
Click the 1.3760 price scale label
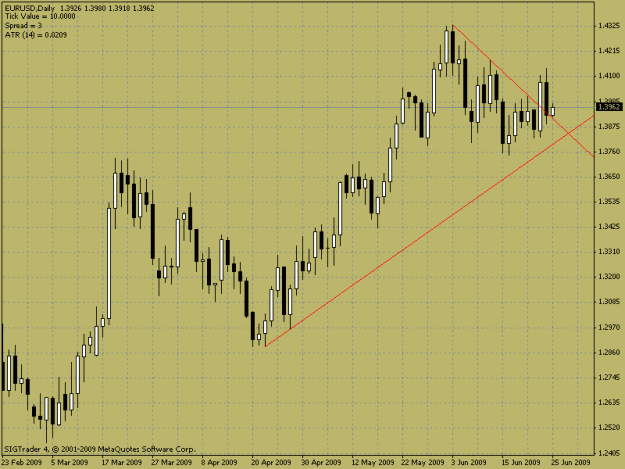pos(609,151)
